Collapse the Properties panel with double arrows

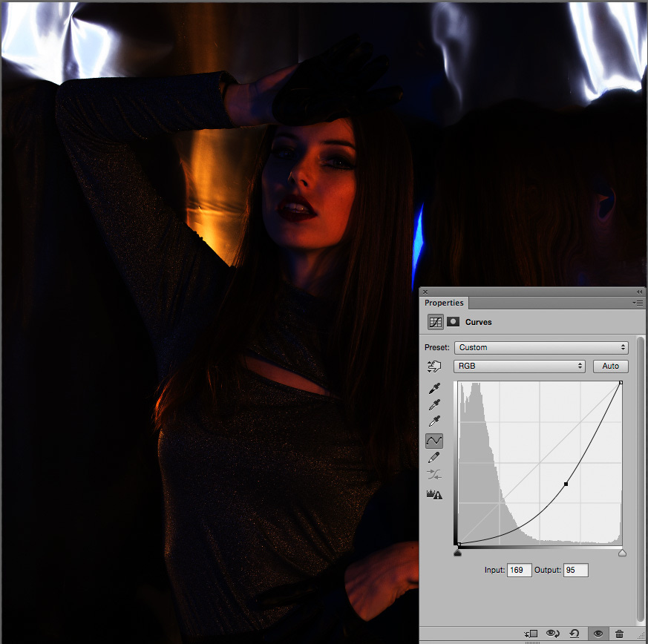click(x=639, y=292)
